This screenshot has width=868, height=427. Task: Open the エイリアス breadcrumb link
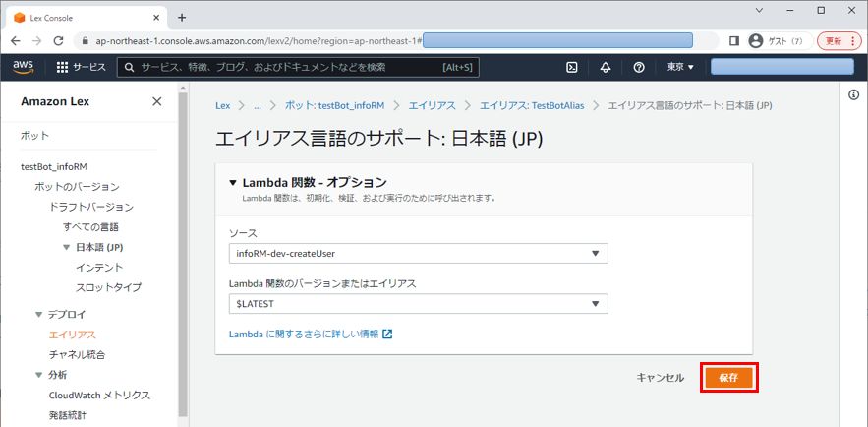click(x=433, y=106)
